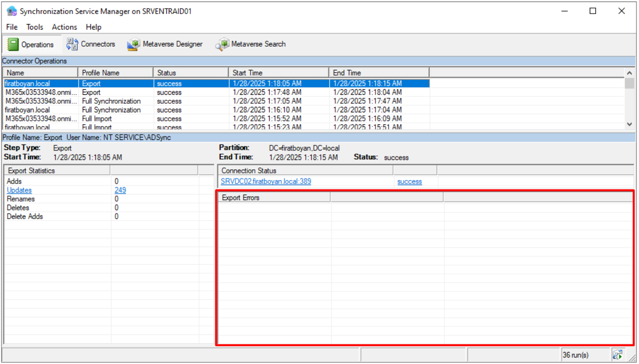Screen dimensions: 639x364
Task: Click the connection status success link
Action: pos(410,181)
